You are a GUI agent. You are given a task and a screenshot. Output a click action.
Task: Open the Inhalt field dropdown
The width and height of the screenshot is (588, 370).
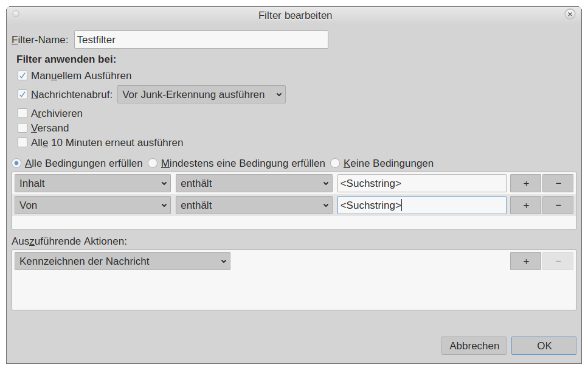92,183
